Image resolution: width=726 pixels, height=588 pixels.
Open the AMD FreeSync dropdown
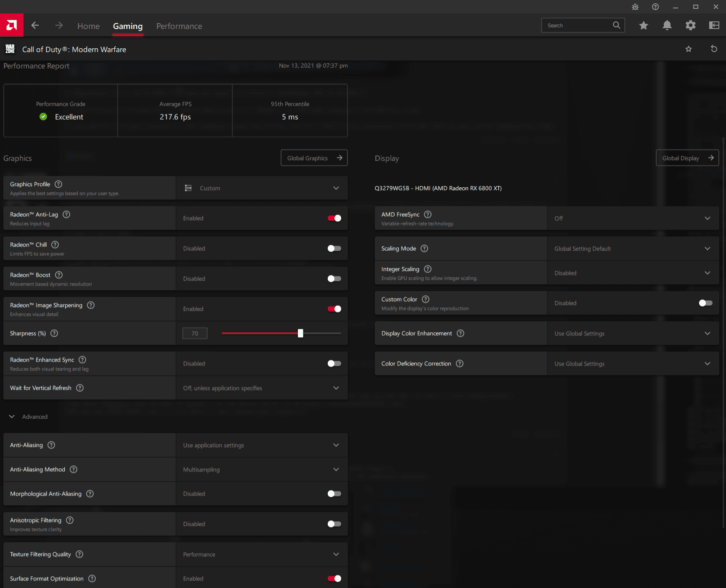[633, 218]
